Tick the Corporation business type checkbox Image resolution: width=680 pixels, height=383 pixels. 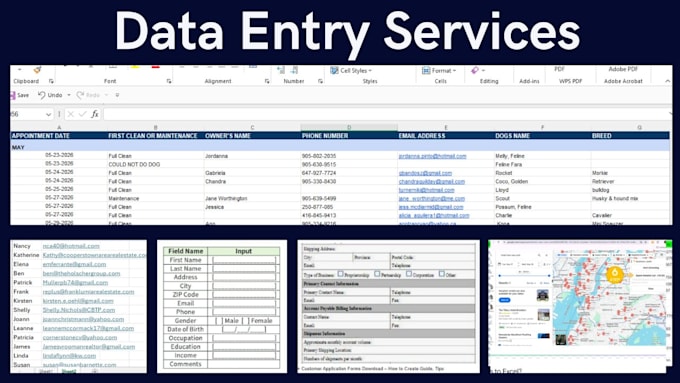point(409,274)
